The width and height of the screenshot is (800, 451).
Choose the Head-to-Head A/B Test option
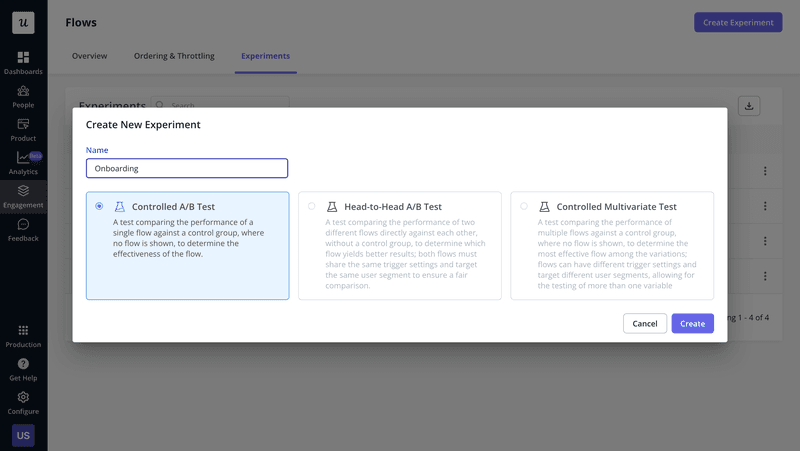point(311,206)
